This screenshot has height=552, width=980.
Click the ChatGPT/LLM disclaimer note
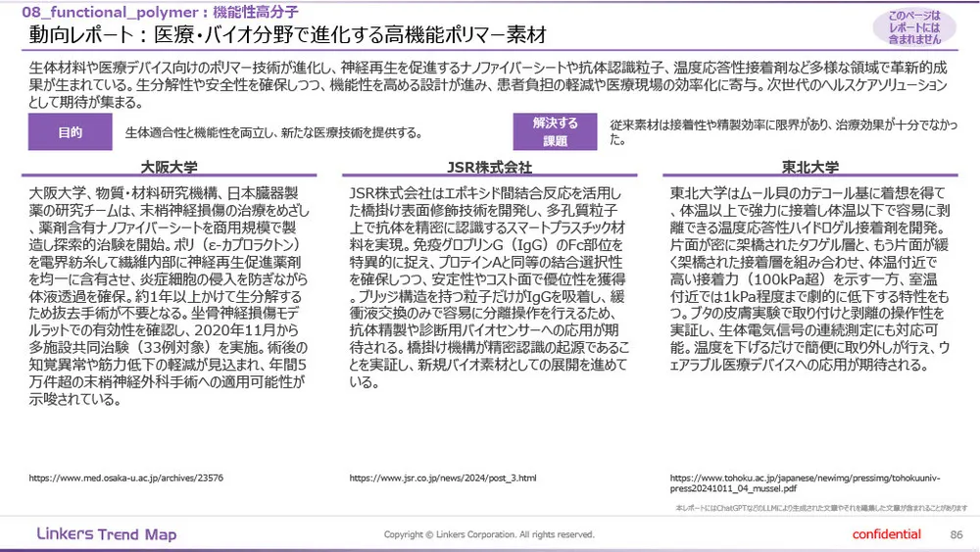pos(821,508)
